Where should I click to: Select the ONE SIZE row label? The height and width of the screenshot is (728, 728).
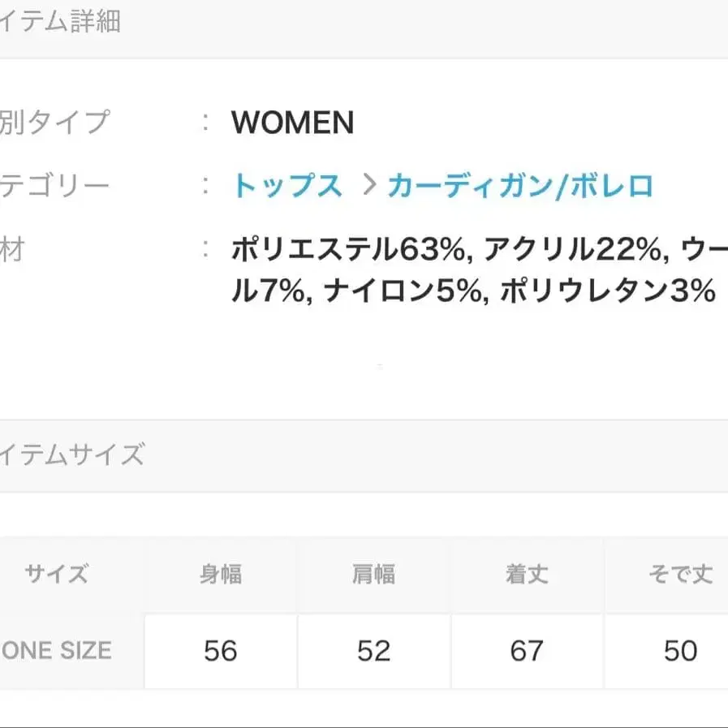57,650
